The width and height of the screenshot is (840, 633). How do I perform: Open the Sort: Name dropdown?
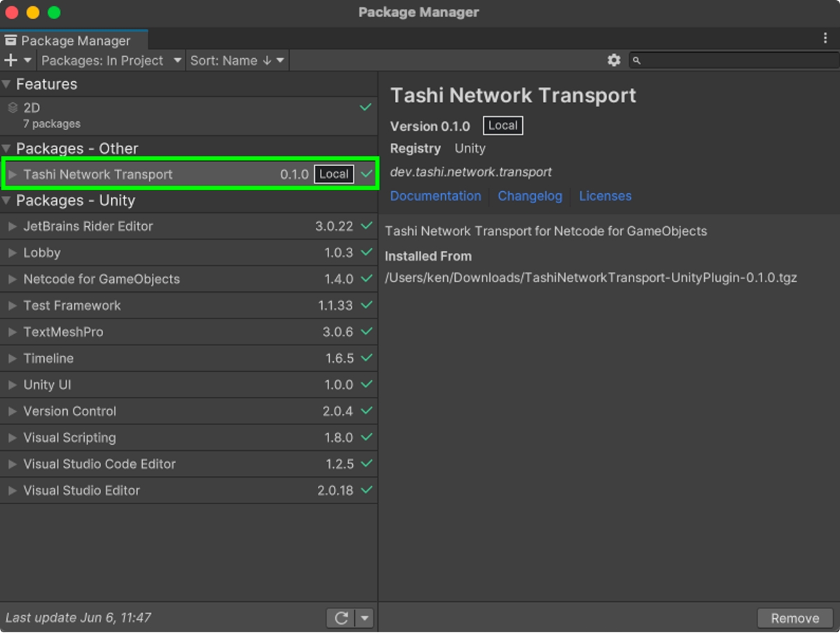pyautogui.click(x=237, y=60)
